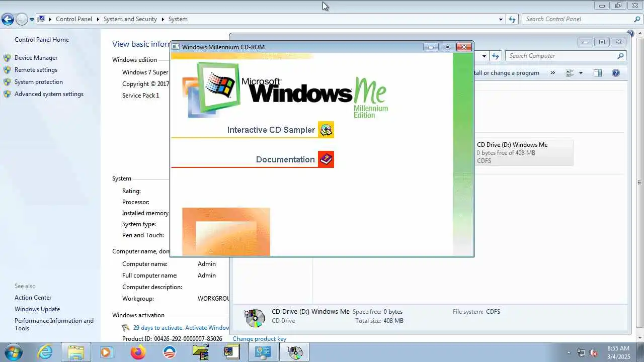Close the Windows Millennium CD-ROM window
Image resolution: width=644 pixels, height=362 pixels.
pos(464,47)
